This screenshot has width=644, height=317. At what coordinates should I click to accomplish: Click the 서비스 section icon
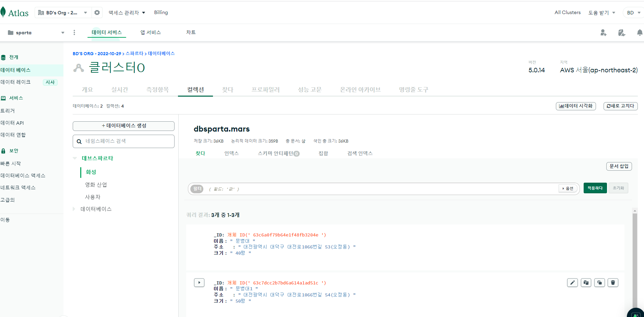pos(3,98)
